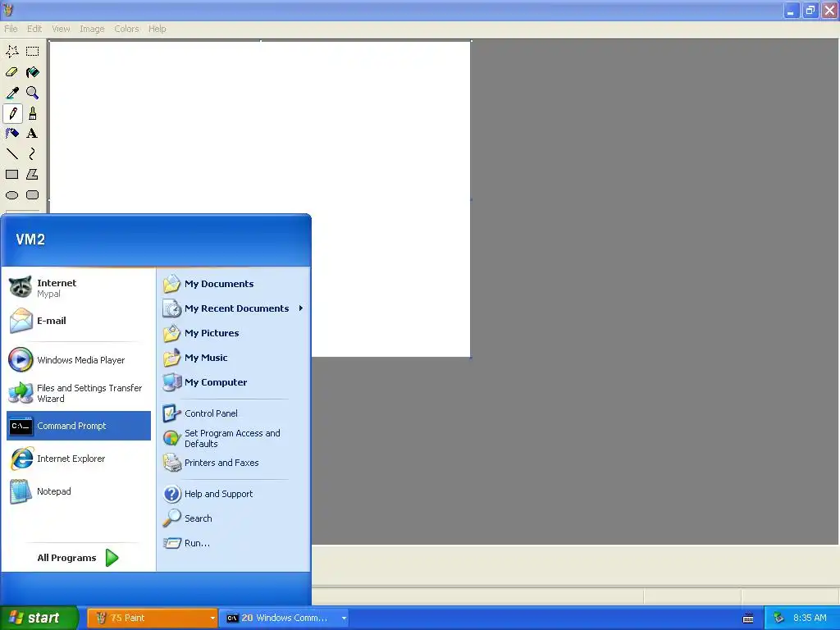Open the Edit menu in Paint
The height and width of the screenshot is (630, 840).
click(34, 29)
